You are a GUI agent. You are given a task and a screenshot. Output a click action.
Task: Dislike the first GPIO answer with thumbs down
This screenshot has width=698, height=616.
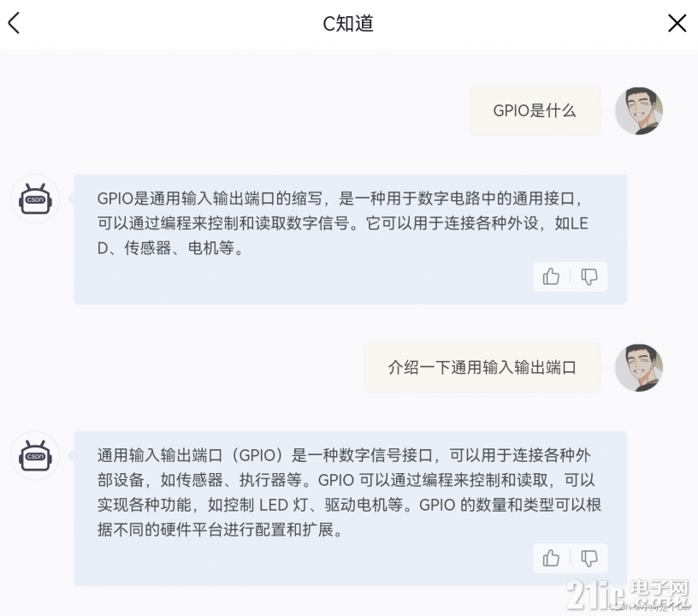589,276
